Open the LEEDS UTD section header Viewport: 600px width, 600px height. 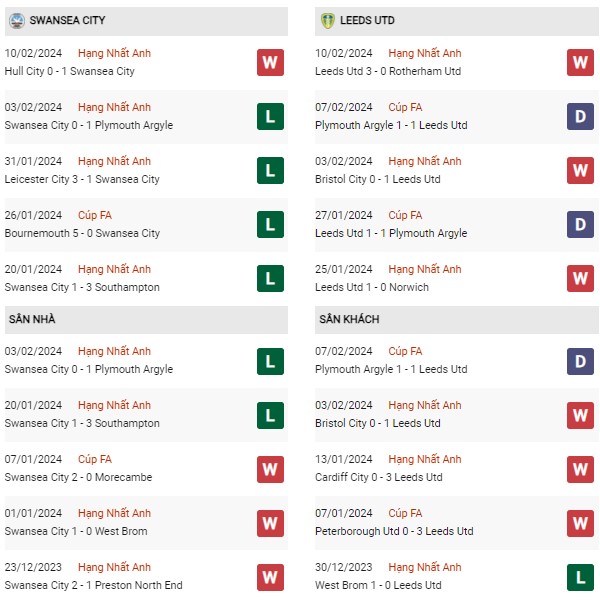457,21
